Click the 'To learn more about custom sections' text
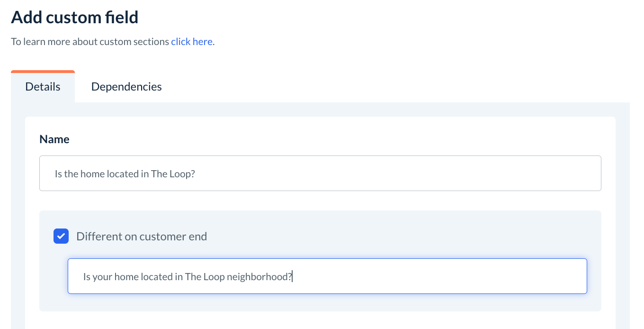Image resolution: width=644 pixels, height=329 pixels. pyautogui.click(x=90, y=42)
